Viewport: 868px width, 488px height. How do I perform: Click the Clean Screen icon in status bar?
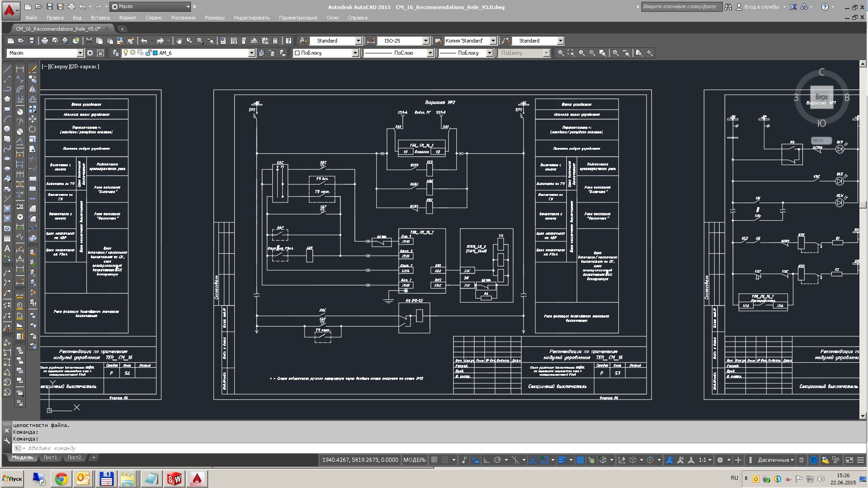tap(849, 460)
